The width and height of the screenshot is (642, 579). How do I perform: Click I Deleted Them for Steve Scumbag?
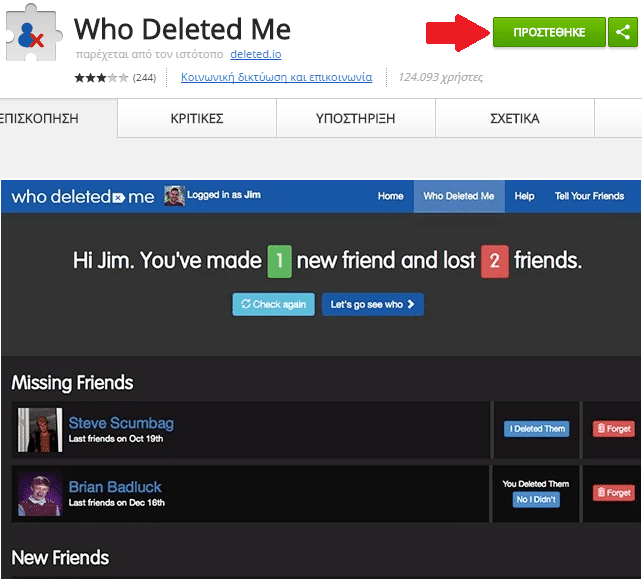click(x=536, y=429)
